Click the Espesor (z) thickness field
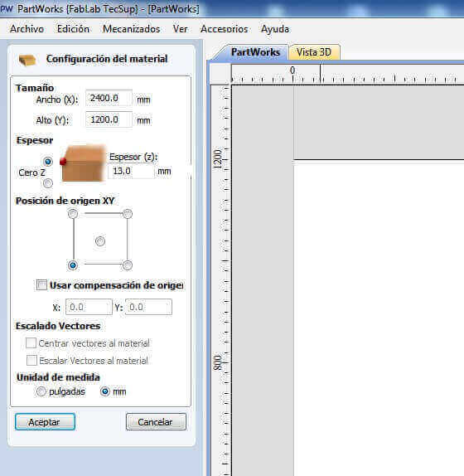Screen dimensions: 464x476 131,171
